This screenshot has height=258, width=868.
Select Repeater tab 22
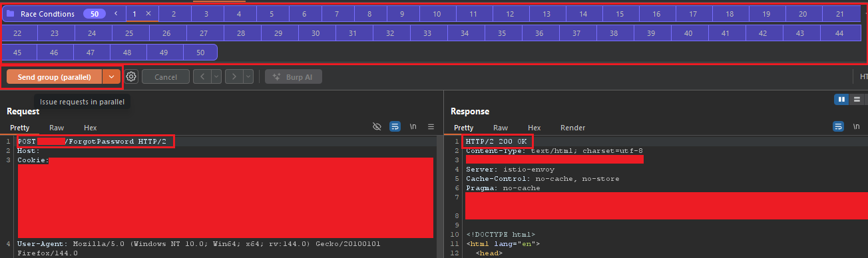[17, 33]
